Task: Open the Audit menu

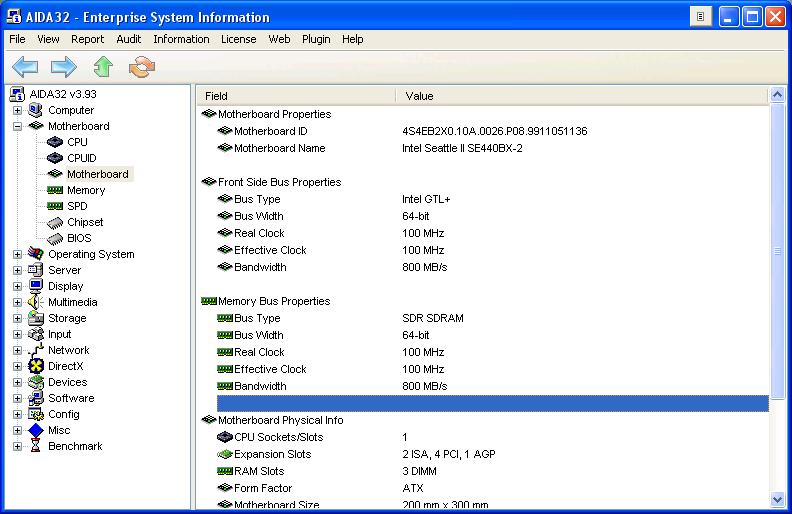Action: [x=128, y=39]
